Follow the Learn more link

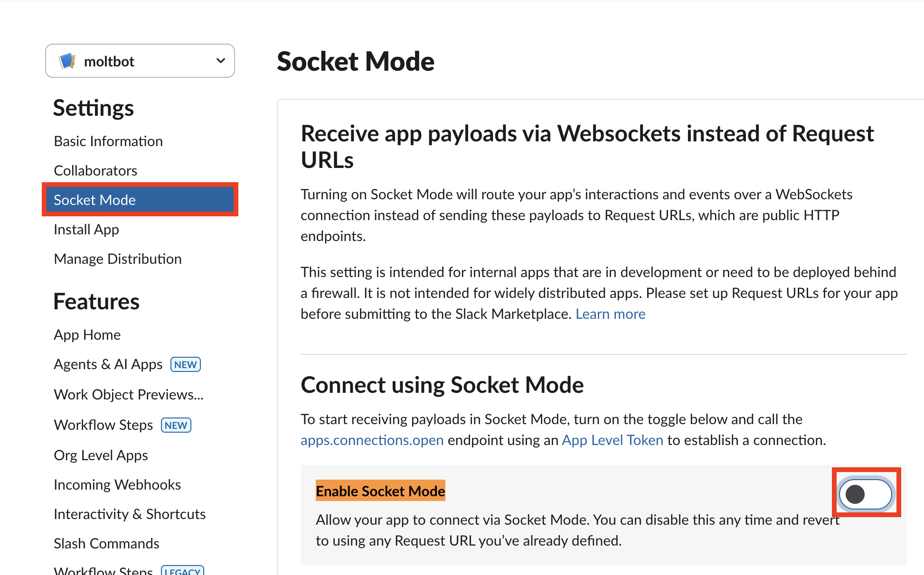[610, 314]
